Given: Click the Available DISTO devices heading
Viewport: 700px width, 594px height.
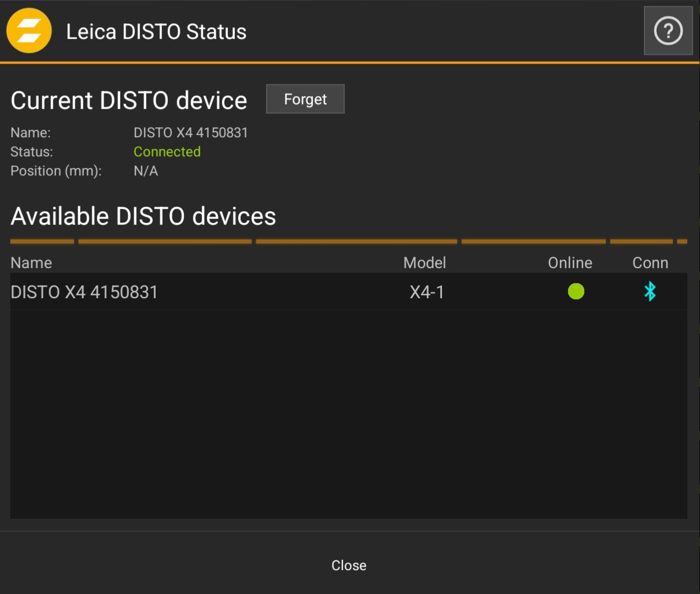Looking at the screenshot, I should (143, 217).
